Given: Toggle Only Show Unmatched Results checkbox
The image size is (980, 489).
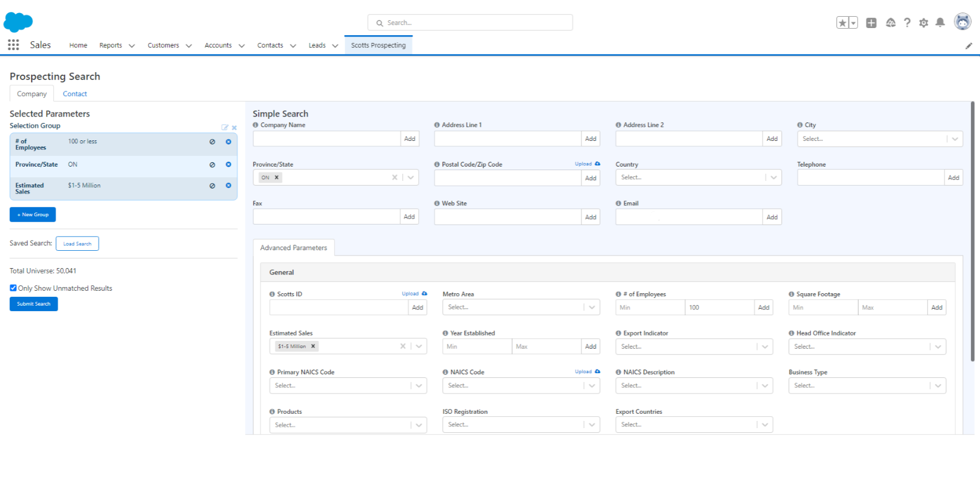Looking at the screenshot, I should point(13,288).
